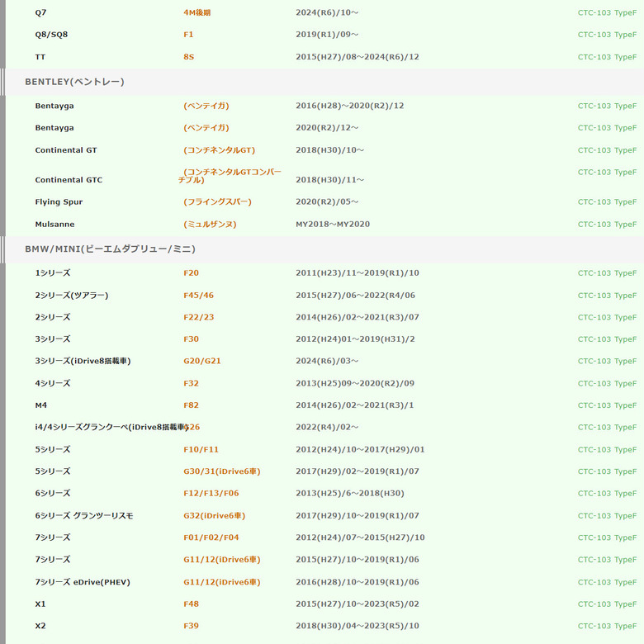The width and height of the screenshot is (644, 644).
Task: Open CTC-103 TypeF link for 3シリーズ F30
Action: pyautogui.click(x=607, y=339)
